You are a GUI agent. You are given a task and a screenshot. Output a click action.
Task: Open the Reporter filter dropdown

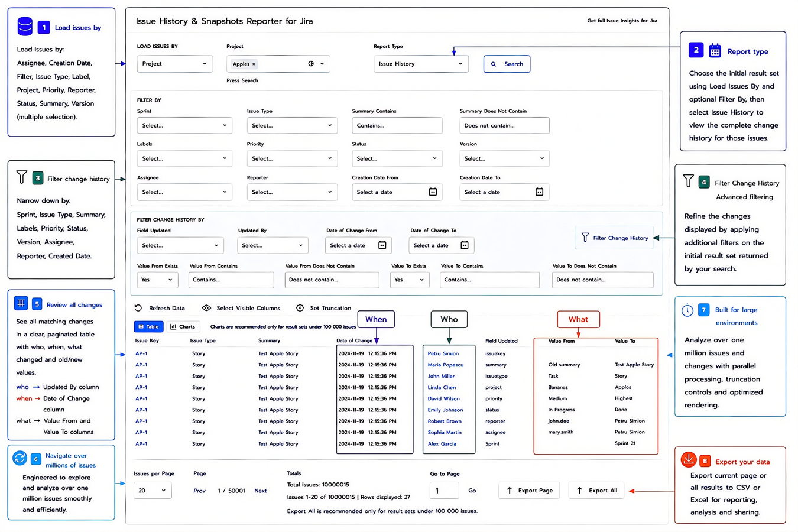[291, 192]
